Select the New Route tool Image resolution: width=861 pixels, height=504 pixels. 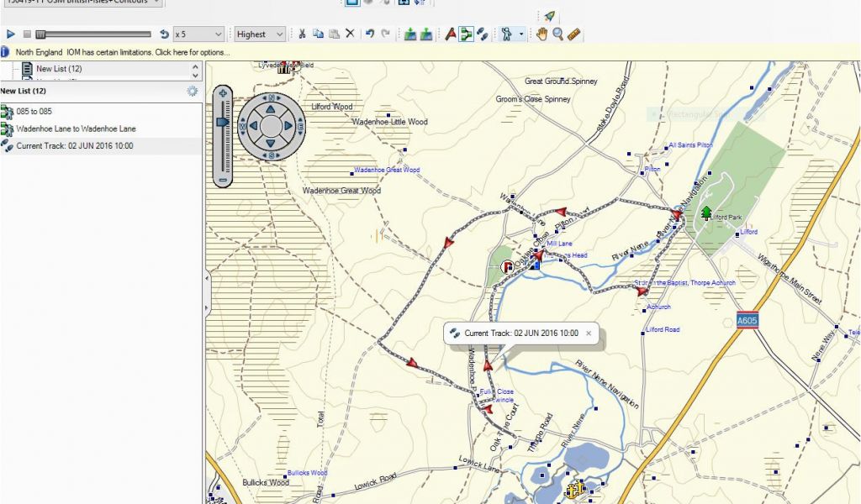click(466, 34)
